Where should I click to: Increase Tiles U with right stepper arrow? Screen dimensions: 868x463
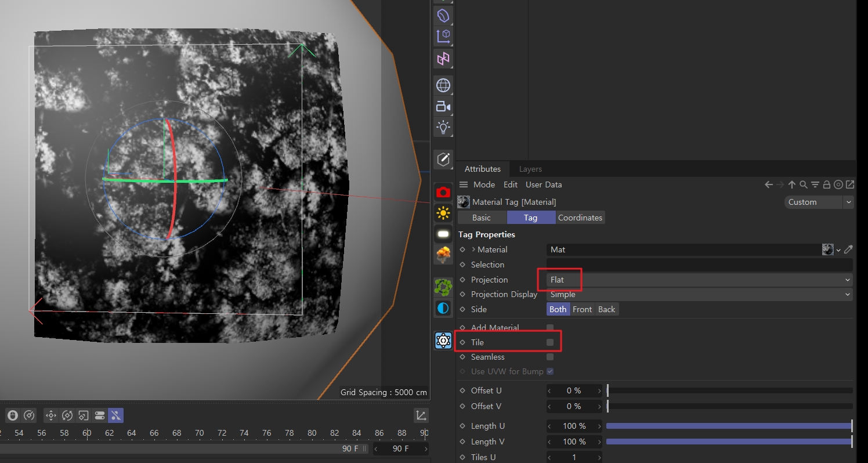click(599, 457)
